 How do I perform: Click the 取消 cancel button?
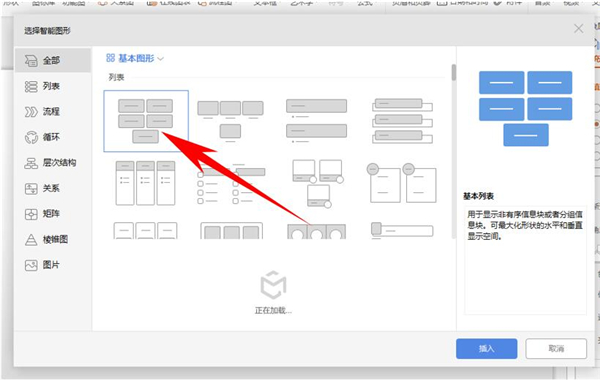point(556,348)
